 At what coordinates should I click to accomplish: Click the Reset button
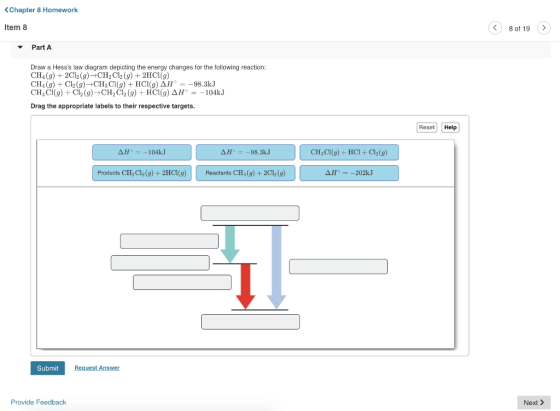coord(426,127)
